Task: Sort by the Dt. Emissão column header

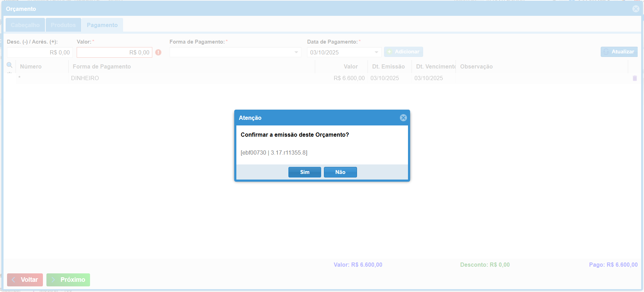Action: (x=388, y=66)
